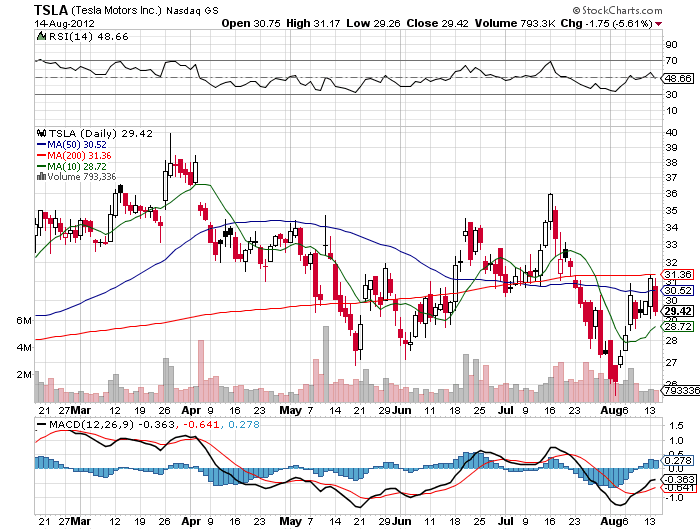Click the 2M volume scale label
This screenshot has width=700, height=530.
[x=24, y=374]
